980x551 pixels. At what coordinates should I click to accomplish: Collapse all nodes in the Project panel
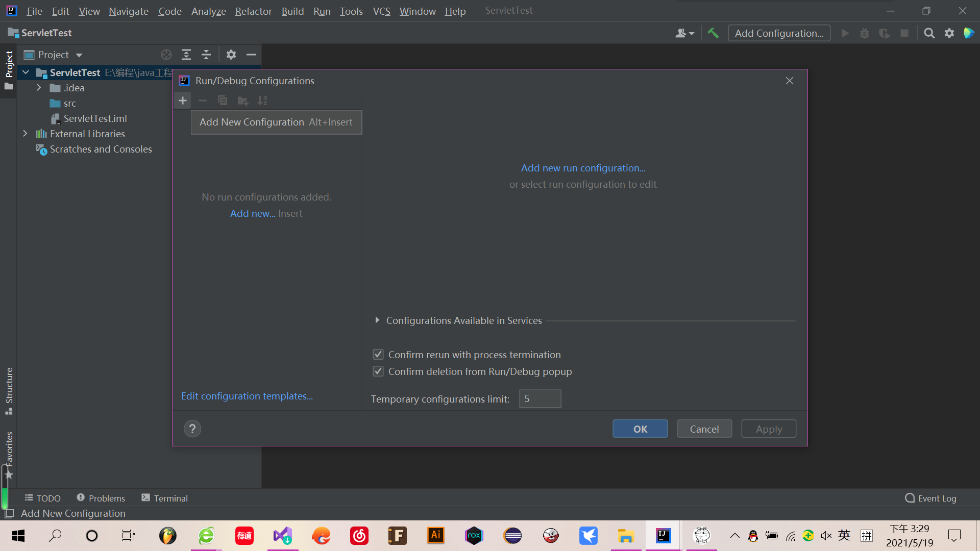tap(206, 55)
